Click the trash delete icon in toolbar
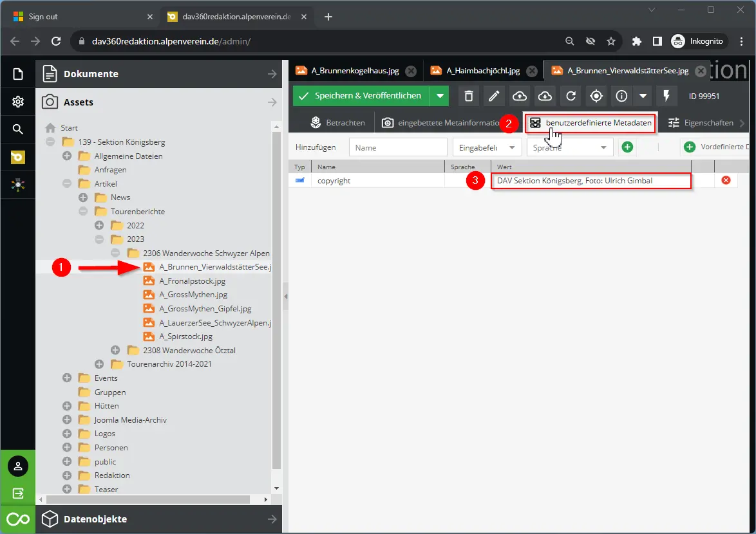The height and width of the screenshot is (534, 756). (x=469, y=96)
